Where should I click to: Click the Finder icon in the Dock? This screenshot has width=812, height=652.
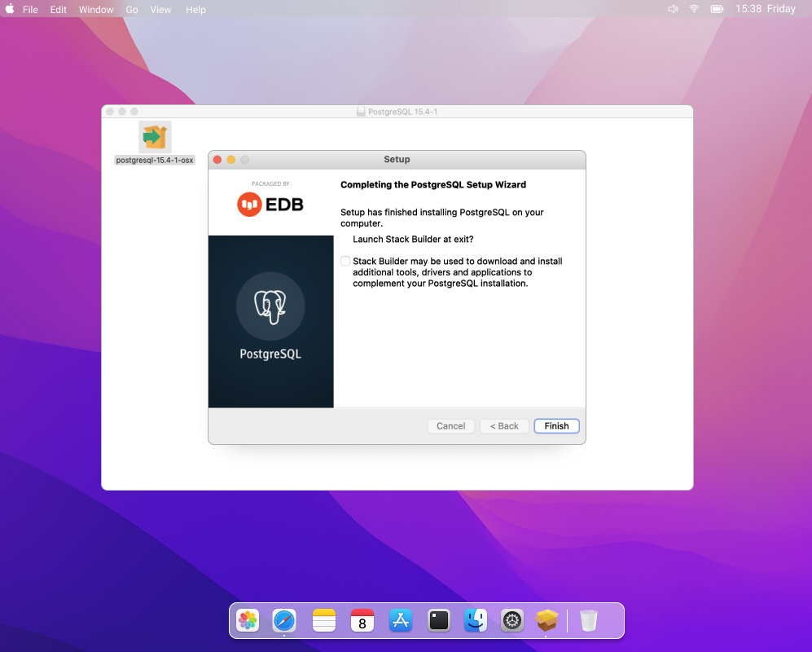476,621
